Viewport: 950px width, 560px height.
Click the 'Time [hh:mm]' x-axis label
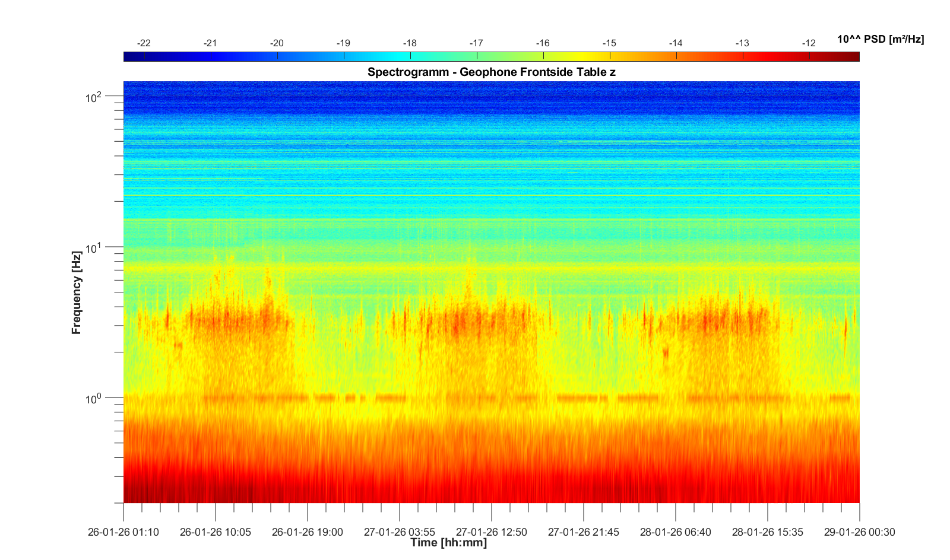448,543
